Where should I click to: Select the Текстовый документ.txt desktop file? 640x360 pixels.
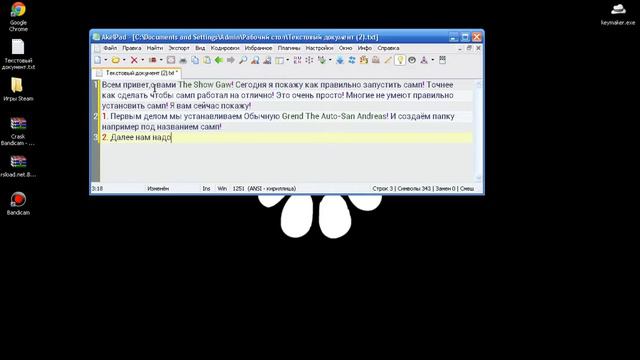pyautogui.click(x=18, y=55)
